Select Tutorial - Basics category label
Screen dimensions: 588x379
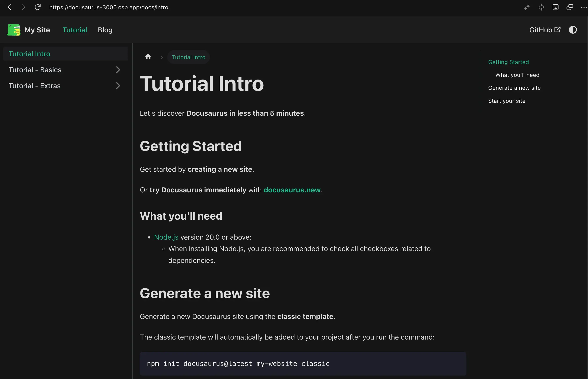point(35,70)
